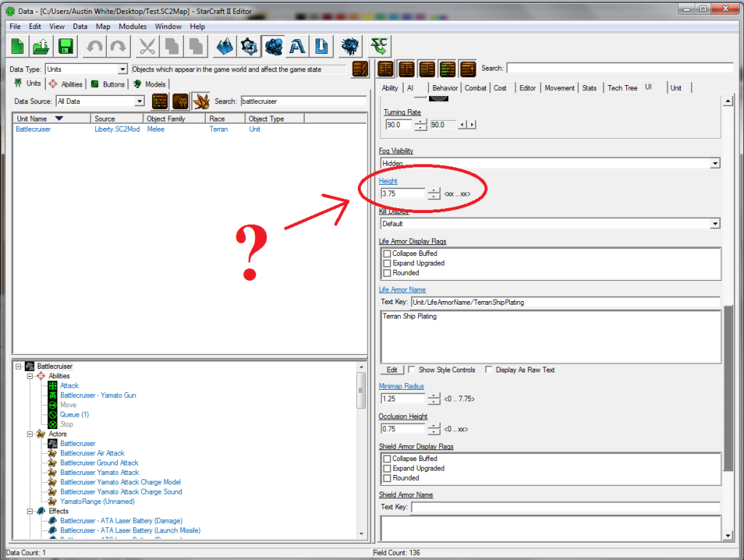Enable Shield Armor Expand Upgraded checkbox
Viewport: 744px width, 560px height.
point(387,468)
